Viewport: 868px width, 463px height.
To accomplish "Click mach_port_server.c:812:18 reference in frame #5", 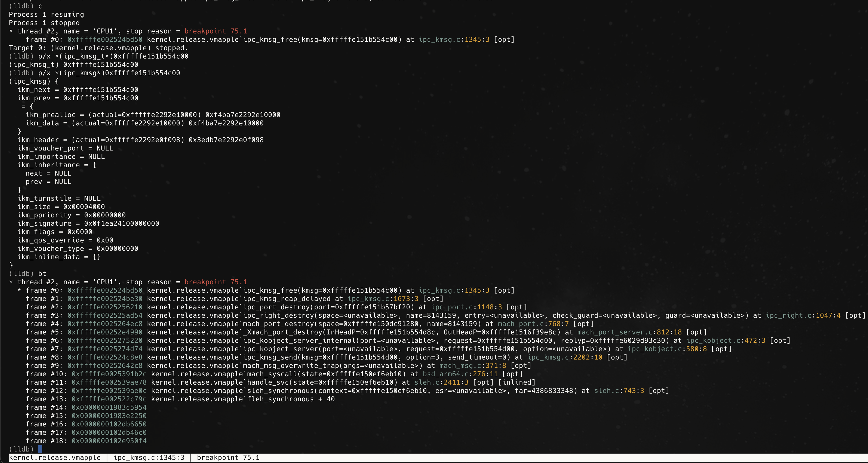I will pyautogui.click(x=629, y=332).
